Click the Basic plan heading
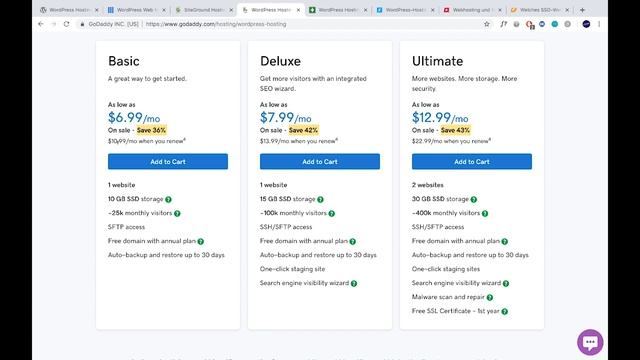Image resolution: width=640 pixels, height=360 pixels. tap(124, 61)
